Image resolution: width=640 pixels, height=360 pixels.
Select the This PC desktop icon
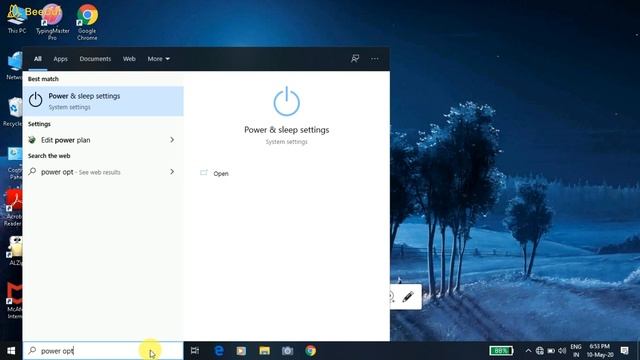pos(16,19)
